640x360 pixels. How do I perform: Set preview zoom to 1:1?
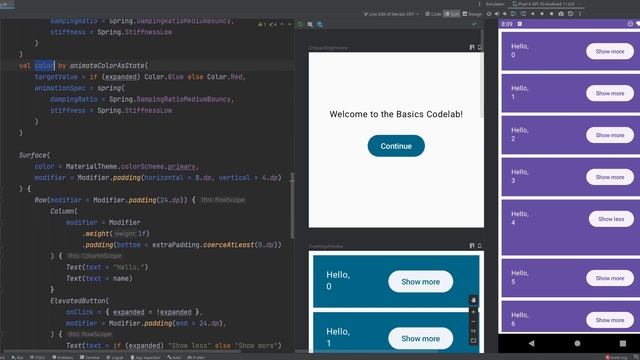473,331
